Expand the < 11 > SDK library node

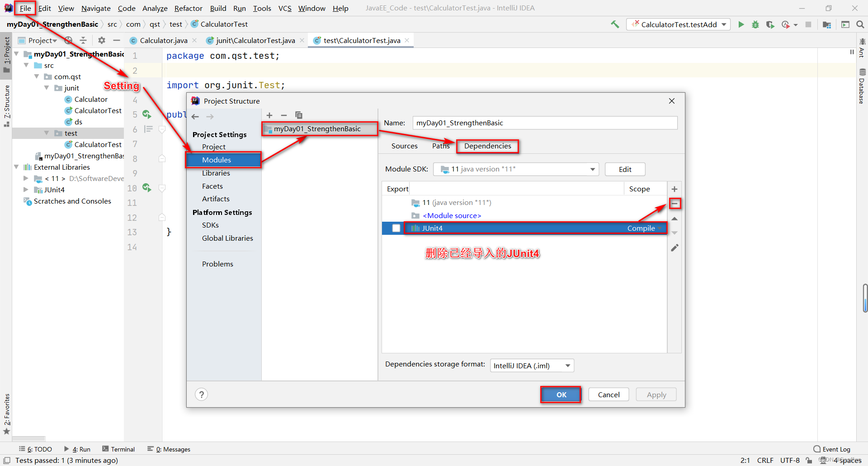pyautogui.click(x=26, y=178)
